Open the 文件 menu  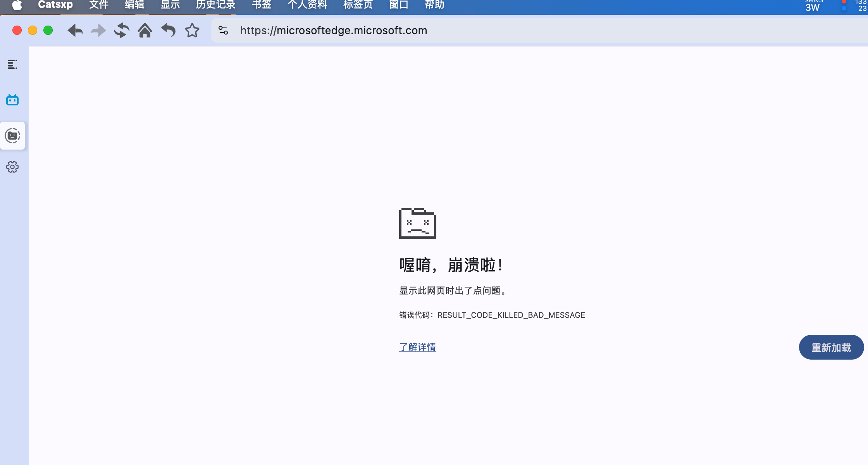99,5
